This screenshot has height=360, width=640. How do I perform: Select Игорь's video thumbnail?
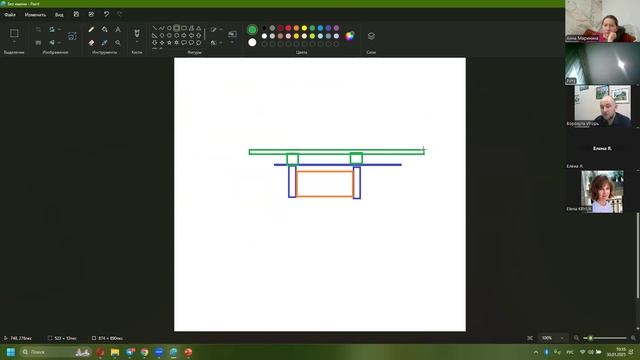602,106
